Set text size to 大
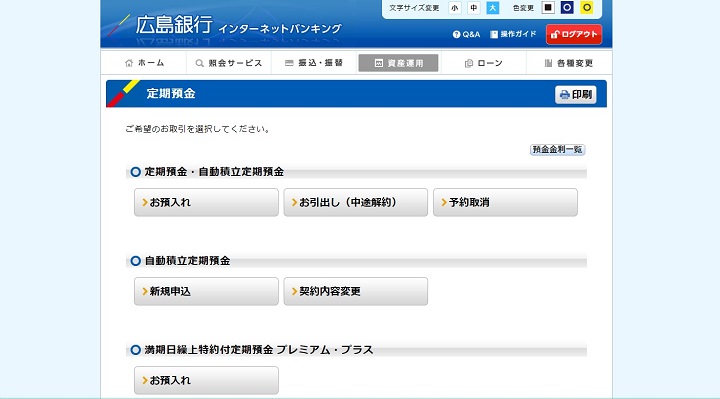Image resolution: width=720 pixels, height=399 pixels. coord(493,8)
